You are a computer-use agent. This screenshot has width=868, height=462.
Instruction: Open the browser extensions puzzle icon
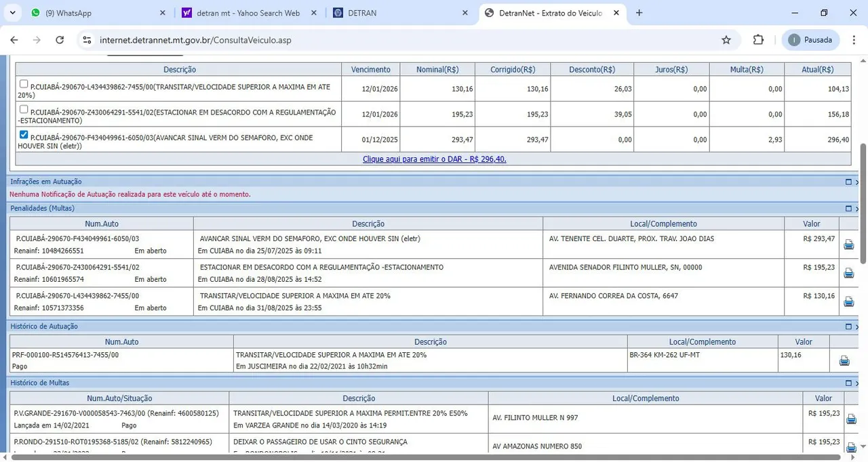758,40
